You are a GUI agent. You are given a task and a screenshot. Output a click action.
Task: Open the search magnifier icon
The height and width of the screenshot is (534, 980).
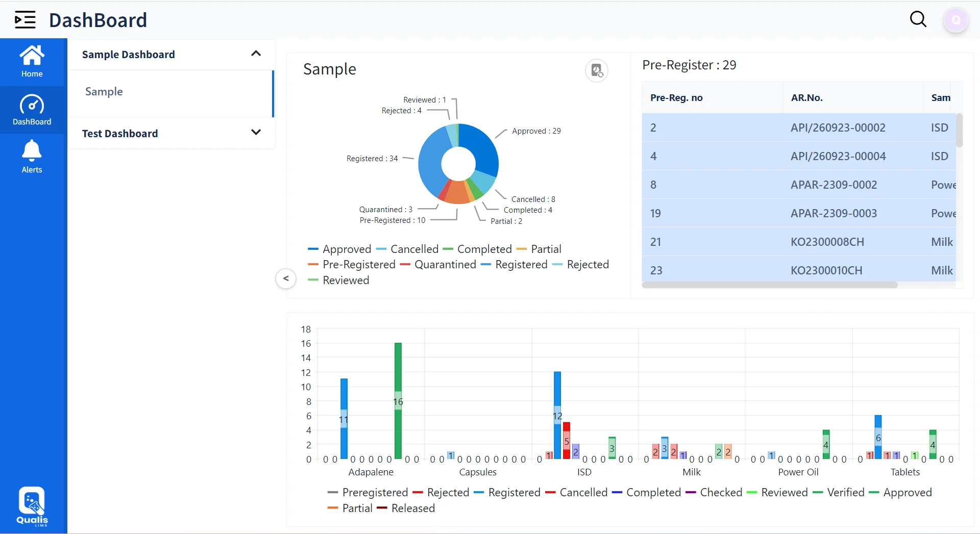click(x=918, y=19)
